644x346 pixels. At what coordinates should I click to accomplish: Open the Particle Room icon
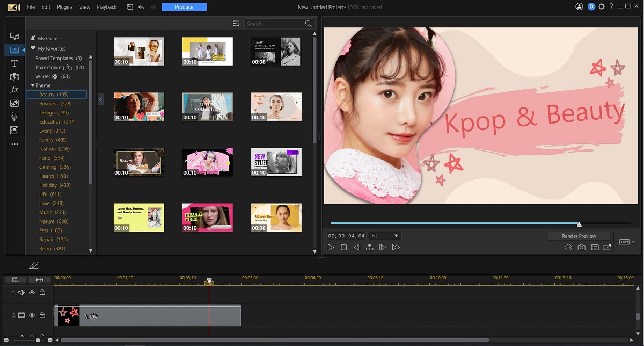[14, 117]
